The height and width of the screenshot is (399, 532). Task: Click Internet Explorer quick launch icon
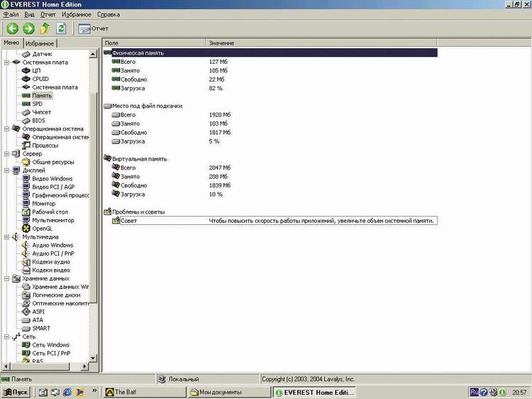click(x=67, y=392)
